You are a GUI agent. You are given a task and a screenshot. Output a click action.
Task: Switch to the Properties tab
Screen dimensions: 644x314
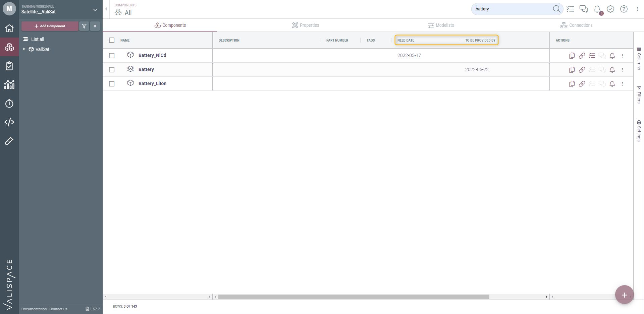click(x=305, y=25)
